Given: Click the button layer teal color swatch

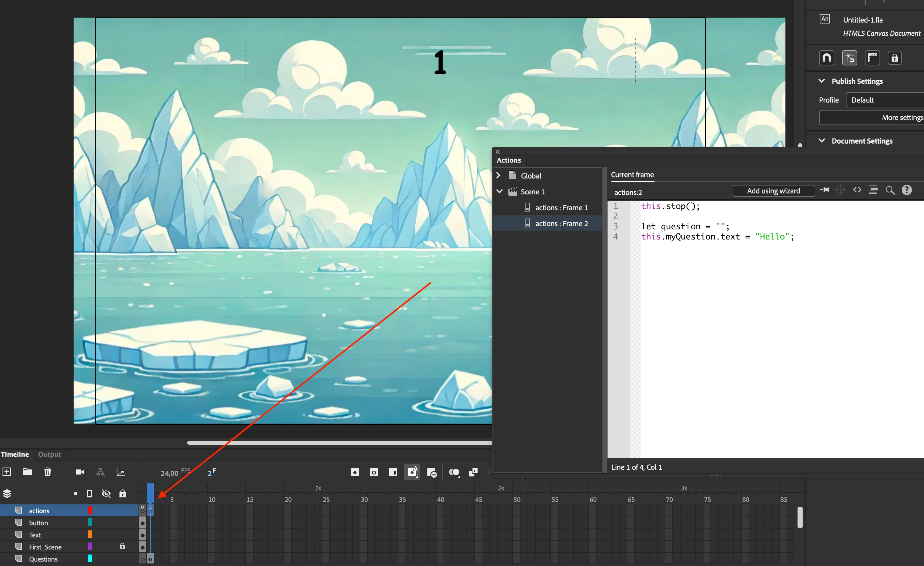Looking at the screenshot, I should click(x=90, y=522).
